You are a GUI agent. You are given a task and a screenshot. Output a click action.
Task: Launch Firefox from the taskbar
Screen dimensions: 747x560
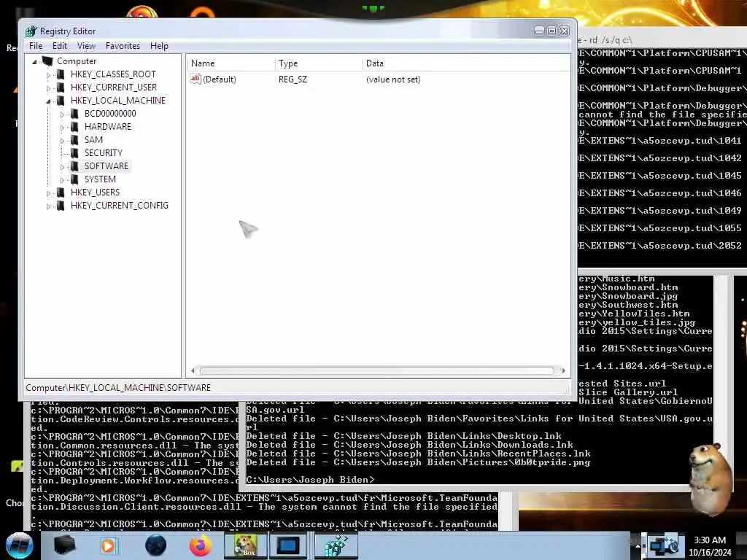point(201,545)
